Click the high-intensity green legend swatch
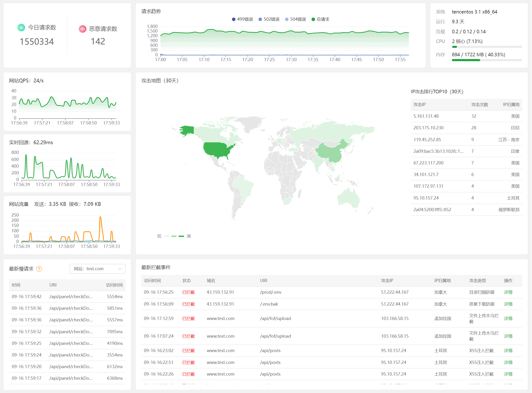This screenshot has width=532, height=393. click(181, 236)
